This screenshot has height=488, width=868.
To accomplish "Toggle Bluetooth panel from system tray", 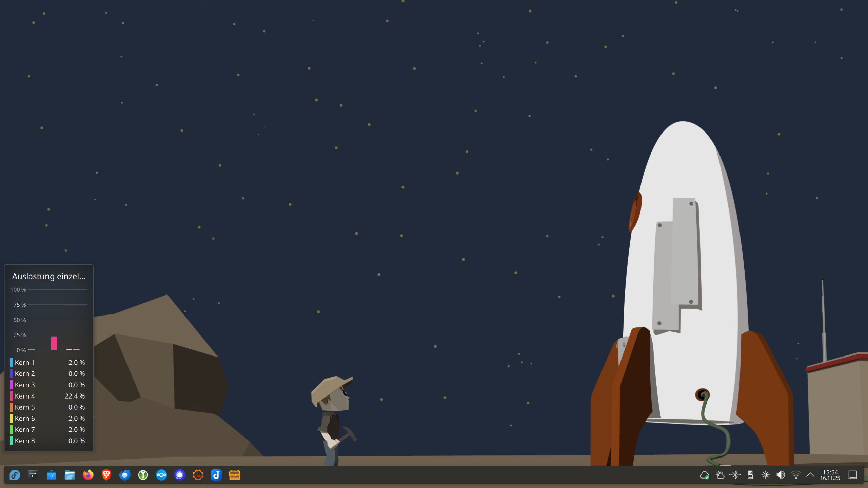I will point(735,475).
